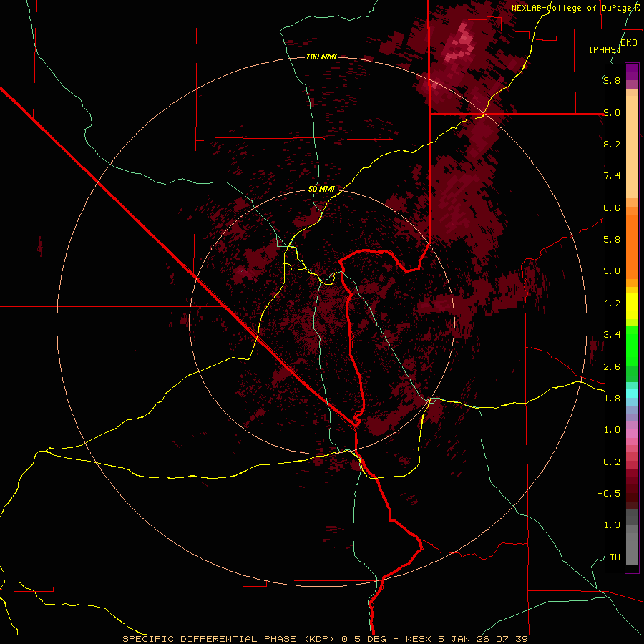Click the 50 NMI range ring label
This screenshot has height=644, width=644.
click(321, 190)
